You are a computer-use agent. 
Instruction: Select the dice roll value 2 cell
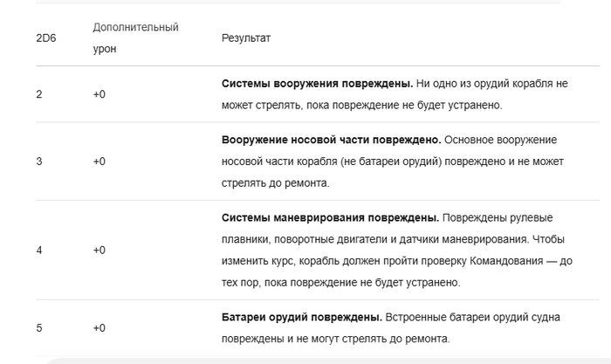[39, 94]
